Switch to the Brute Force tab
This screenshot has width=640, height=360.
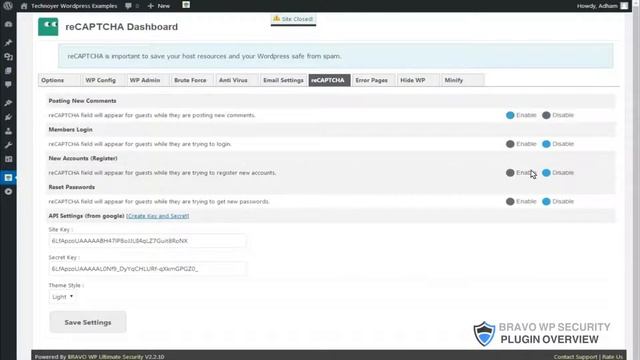click(190, 80)
